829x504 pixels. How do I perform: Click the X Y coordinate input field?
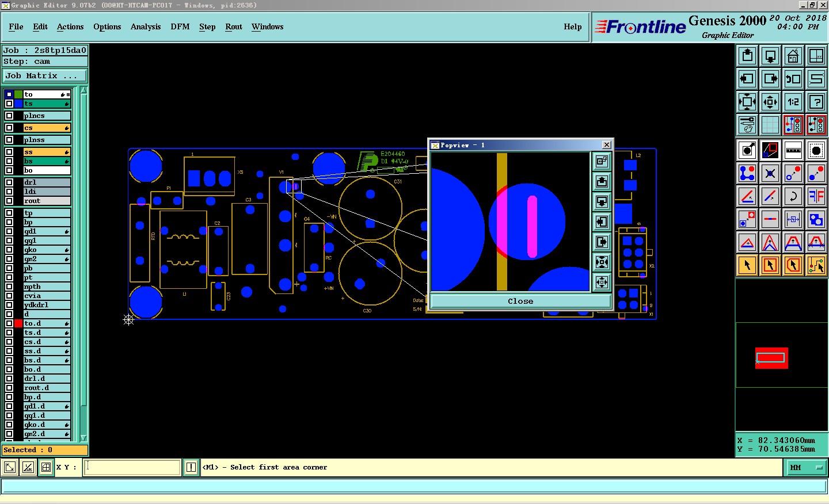pos(133,467)
